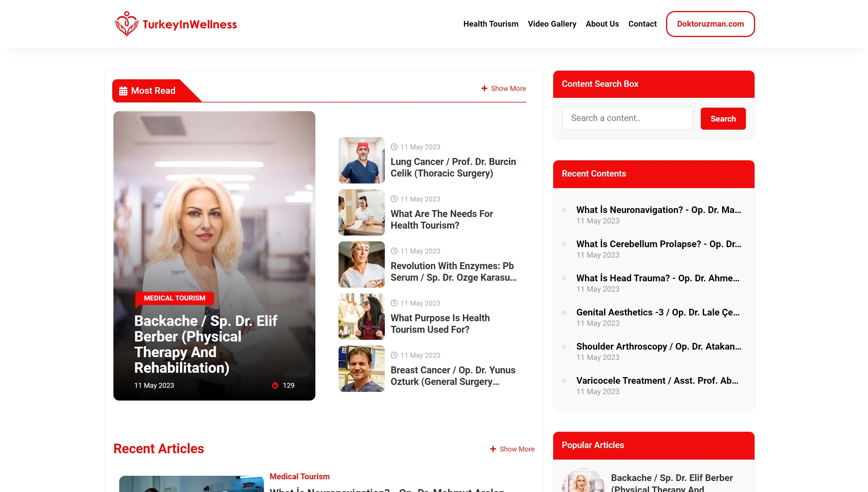Open the Health Tourism menu

pos(490,24)
